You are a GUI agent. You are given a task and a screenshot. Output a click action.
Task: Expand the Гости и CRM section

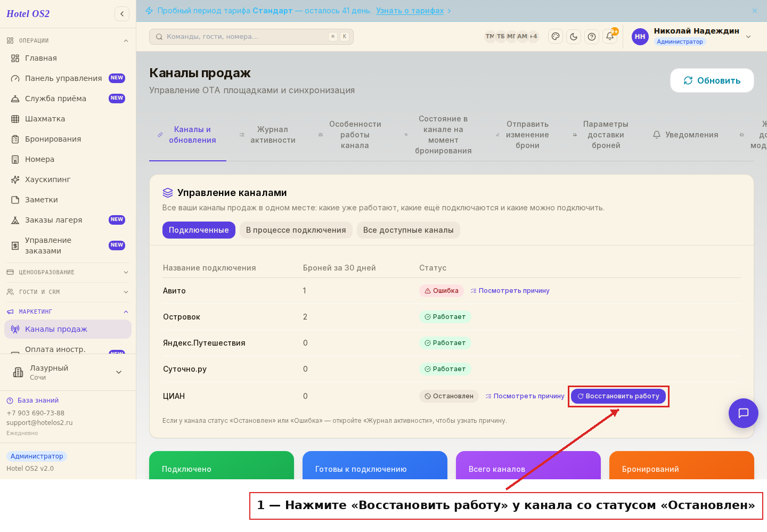[68, 292]
